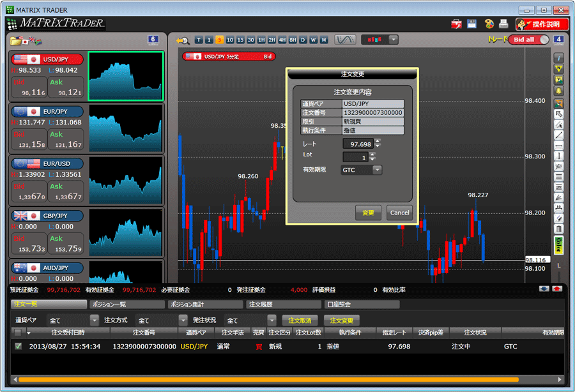Click the EUR/JPY Ask price 131.167

[66, 140]
